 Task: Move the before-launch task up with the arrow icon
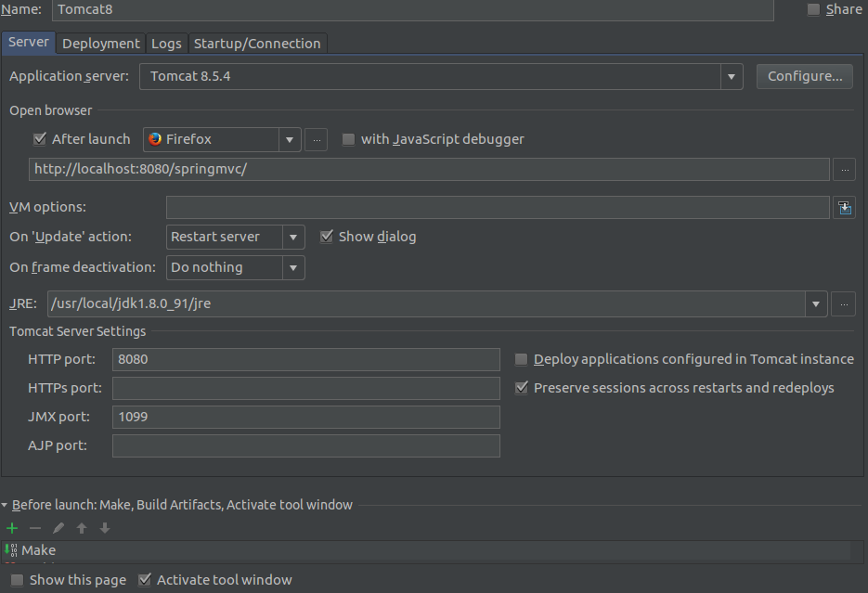click(82, 528)
